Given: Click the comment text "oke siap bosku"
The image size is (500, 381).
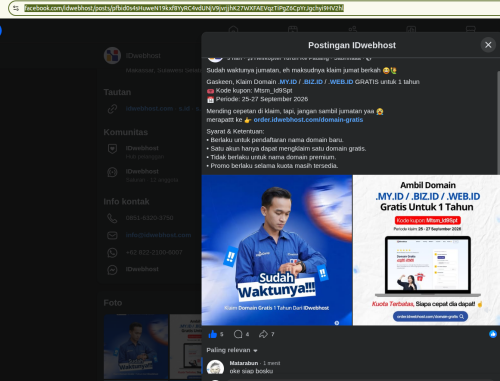Looking at the screenshot, I should [251, 371].
